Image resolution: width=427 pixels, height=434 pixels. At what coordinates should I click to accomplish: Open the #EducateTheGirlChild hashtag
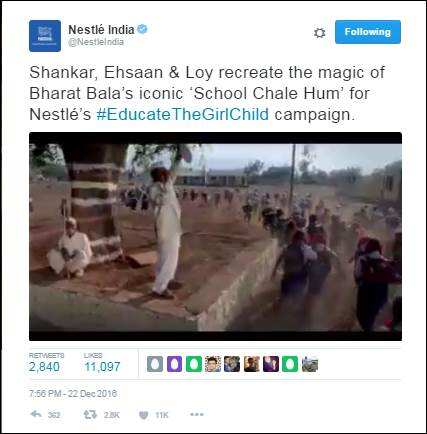(183, 114)
